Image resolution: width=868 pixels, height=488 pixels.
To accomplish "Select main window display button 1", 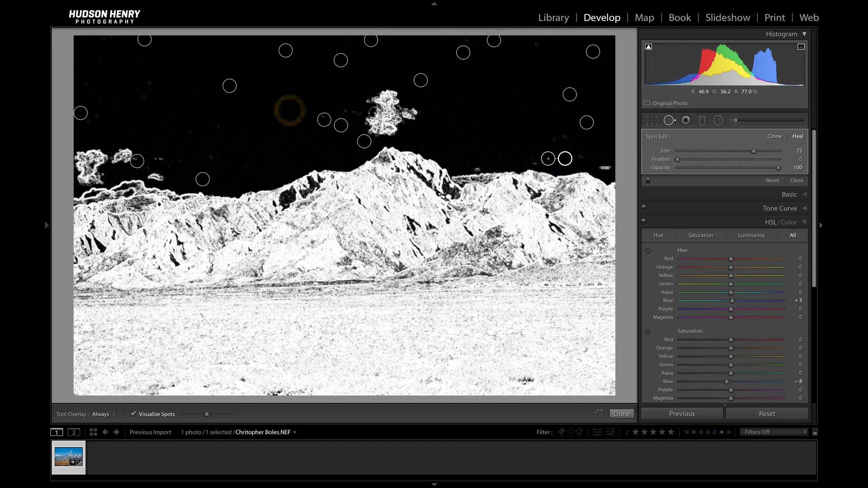I will click(57, 432).
